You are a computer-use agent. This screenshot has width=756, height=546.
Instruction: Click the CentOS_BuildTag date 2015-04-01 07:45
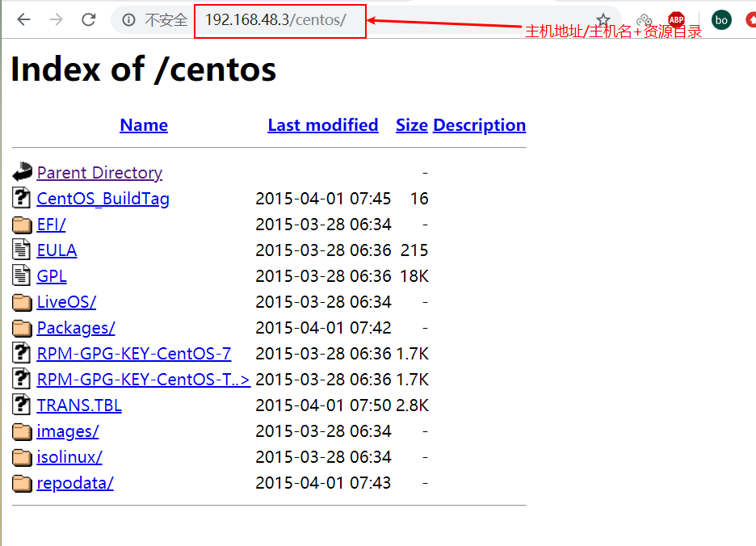[x=323, y=198]
